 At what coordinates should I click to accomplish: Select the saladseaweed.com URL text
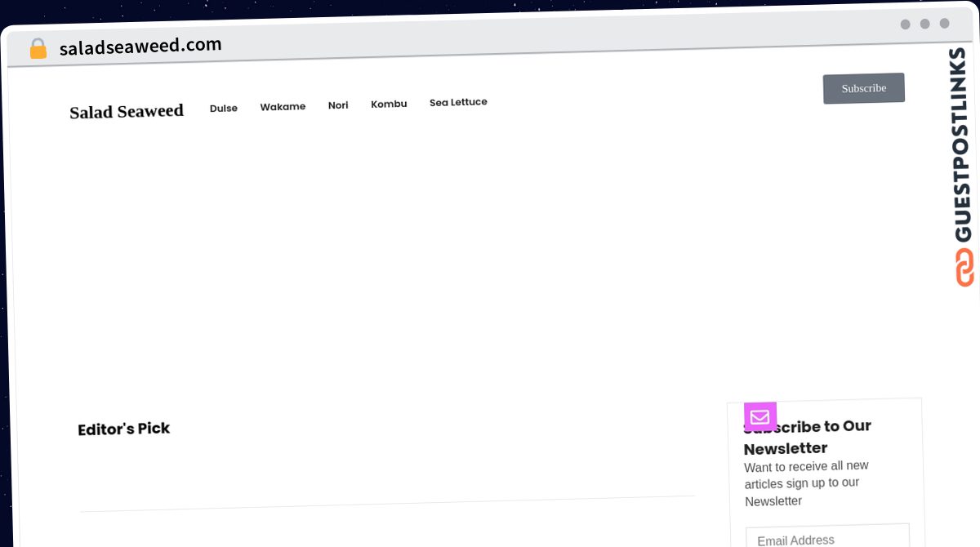tap(140, 46)
